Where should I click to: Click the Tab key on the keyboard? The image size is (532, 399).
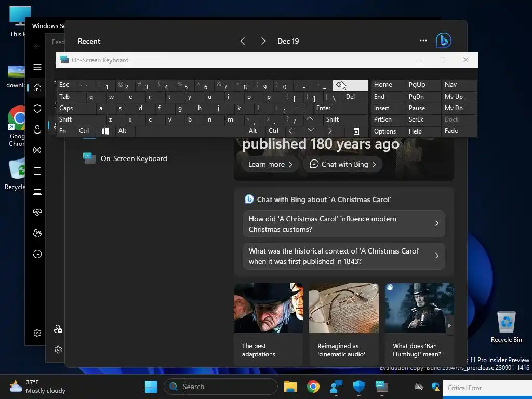pyautogui.click(x=71, y=97)
